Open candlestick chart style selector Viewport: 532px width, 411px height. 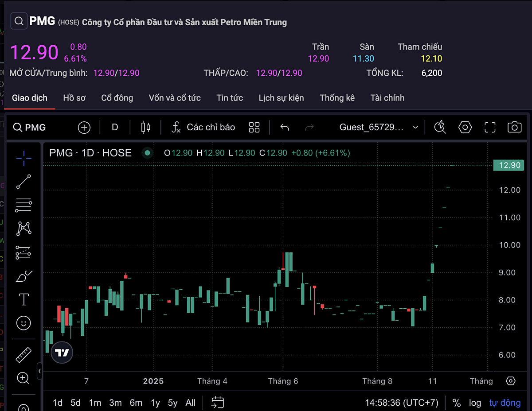tap(145, 128)
